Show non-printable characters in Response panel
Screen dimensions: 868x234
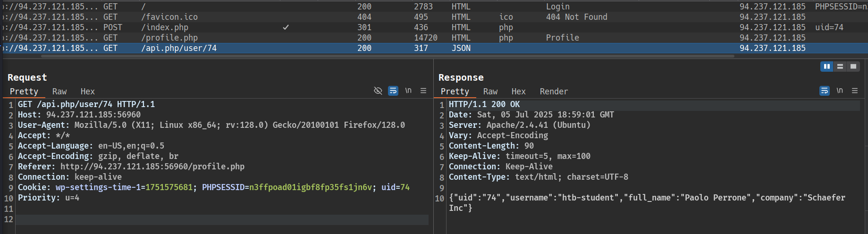pos(839,91)
